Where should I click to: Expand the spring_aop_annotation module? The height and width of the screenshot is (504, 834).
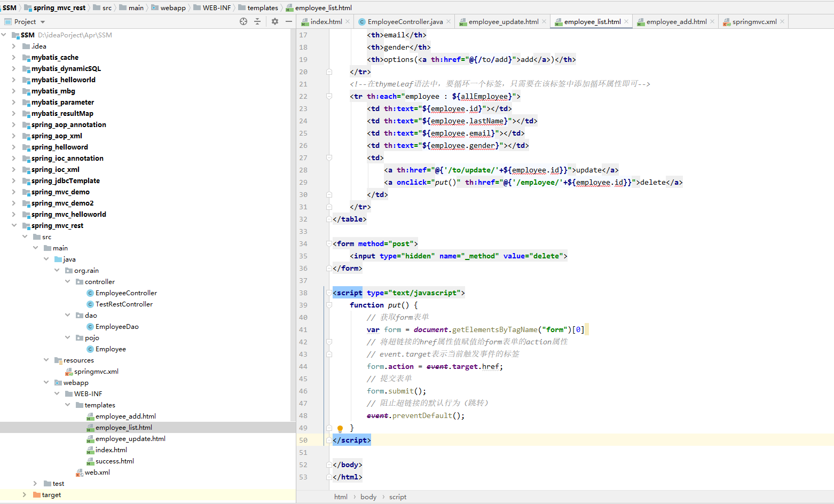click(14, 124)
